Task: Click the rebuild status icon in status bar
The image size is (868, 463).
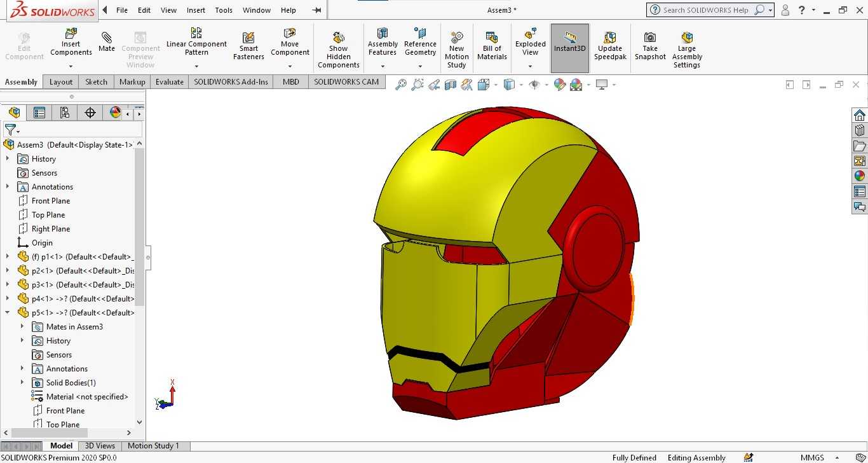Action: point(749,457)
